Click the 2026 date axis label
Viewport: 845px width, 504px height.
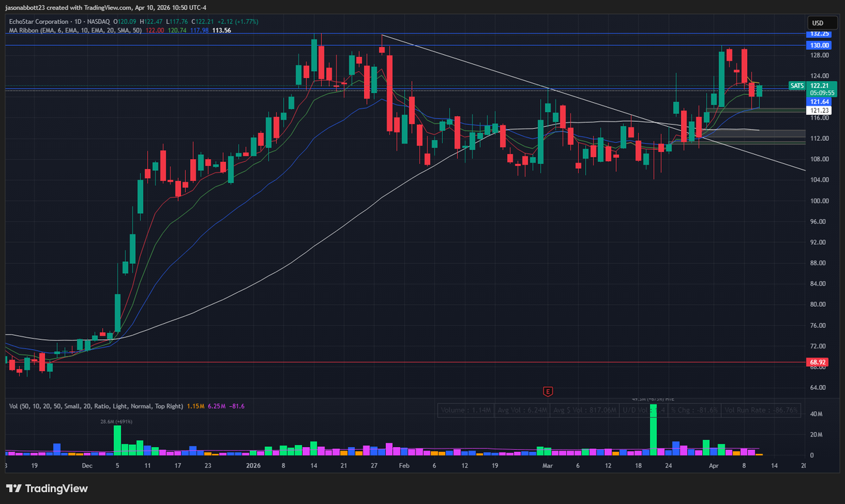(x=253, y=466)
